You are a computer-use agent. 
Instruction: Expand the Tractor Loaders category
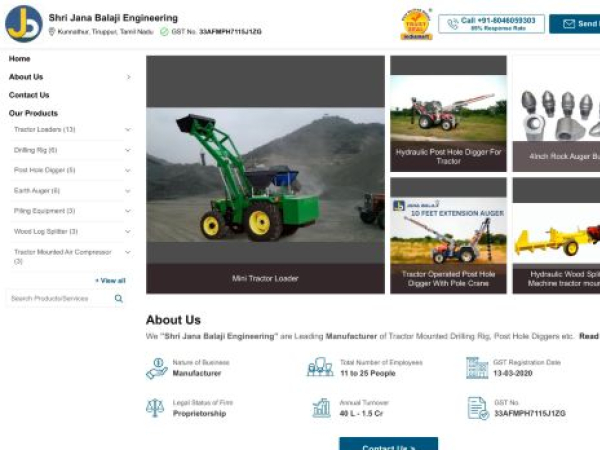click(x=127, y=130)
